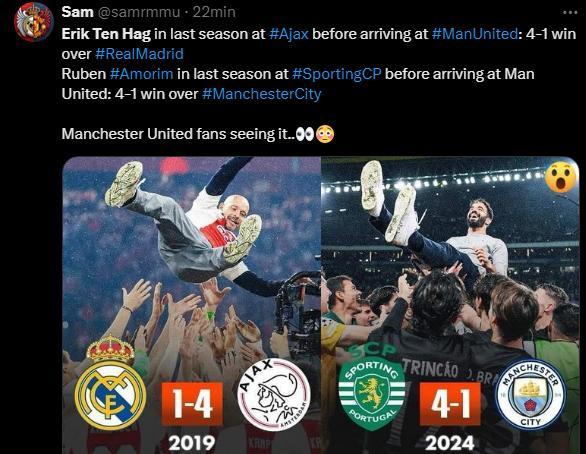The image size is (586, 454).
Task: Open the #Ajax hashtag
Action: click(x=289, y=34)
